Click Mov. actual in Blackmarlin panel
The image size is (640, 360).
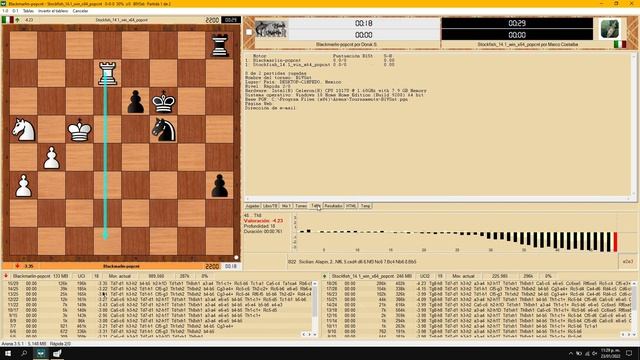pos(120,276)
